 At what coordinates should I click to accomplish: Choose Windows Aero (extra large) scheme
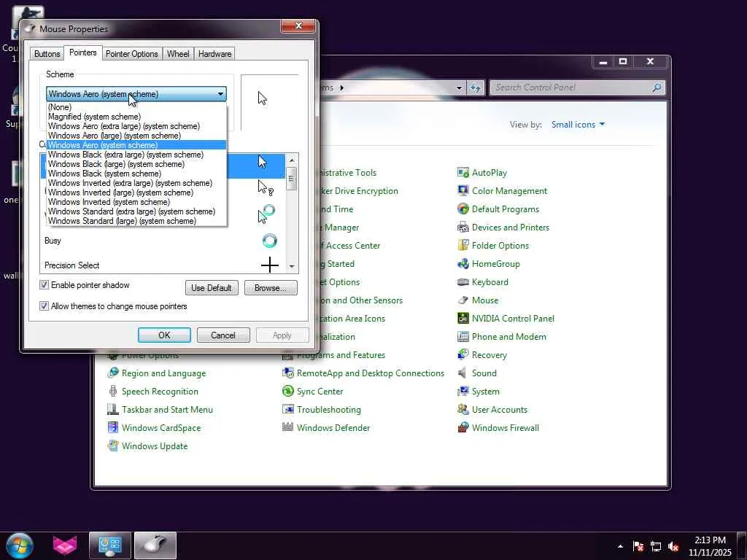tap(136, 126)
